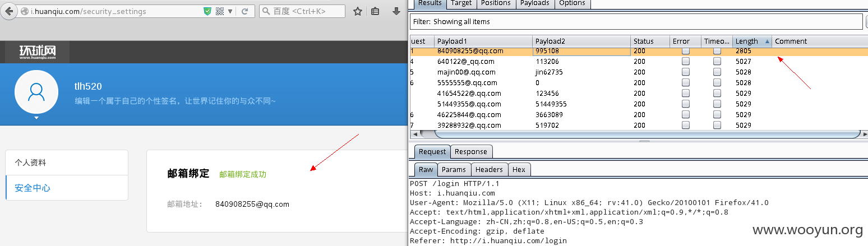Select the Hex view tab
This screenshot has height=246, width=868.
point(519,169)
